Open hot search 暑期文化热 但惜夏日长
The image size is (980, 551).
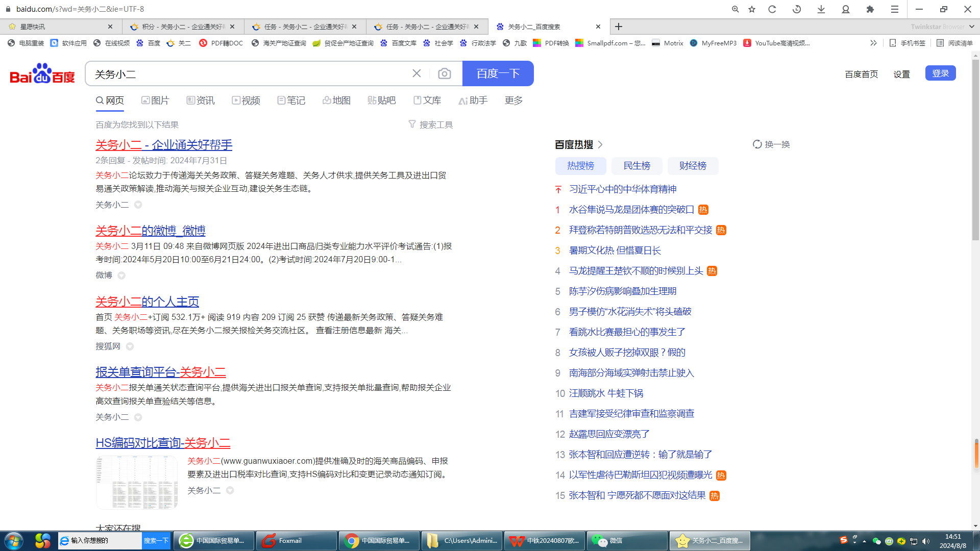coord(615,251)
